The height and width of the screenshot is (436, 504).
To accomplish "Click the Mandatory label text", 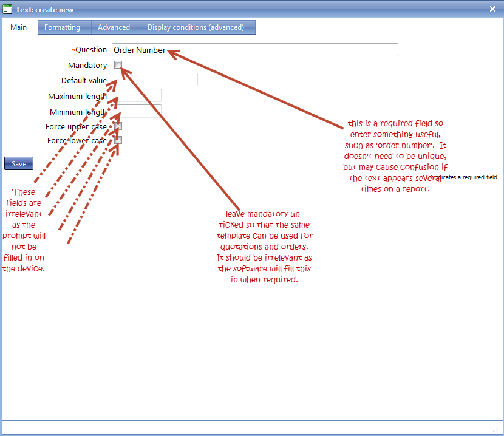I will [87, 65].
